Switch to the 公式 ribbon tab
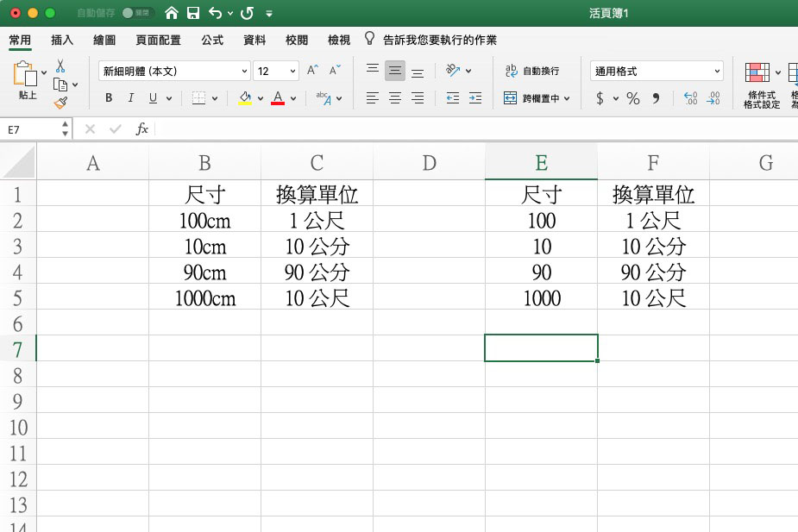Viewport: 798px width, 532px height. pos(211,39)
